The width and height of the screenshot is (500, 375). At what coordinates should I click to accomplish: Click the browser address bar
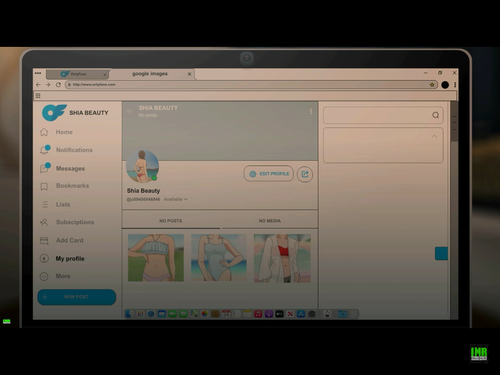[251, 85]
